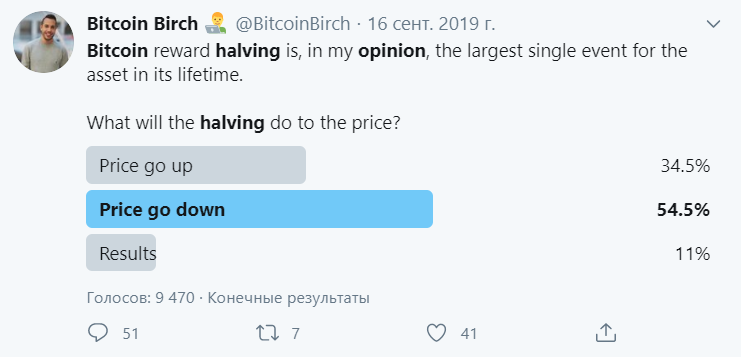Click the reply count 51

tap(131, 334)
